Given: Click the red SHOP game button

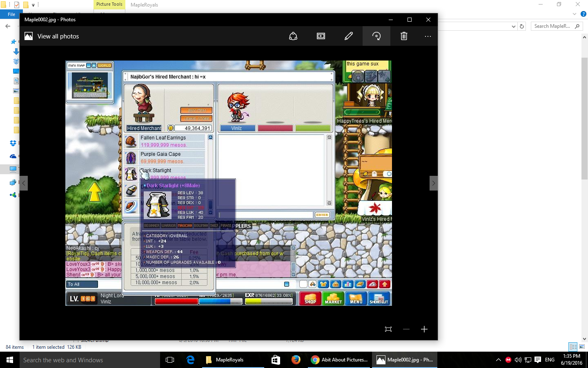Looking at the screenshot, I should click(x=310, y=298).
